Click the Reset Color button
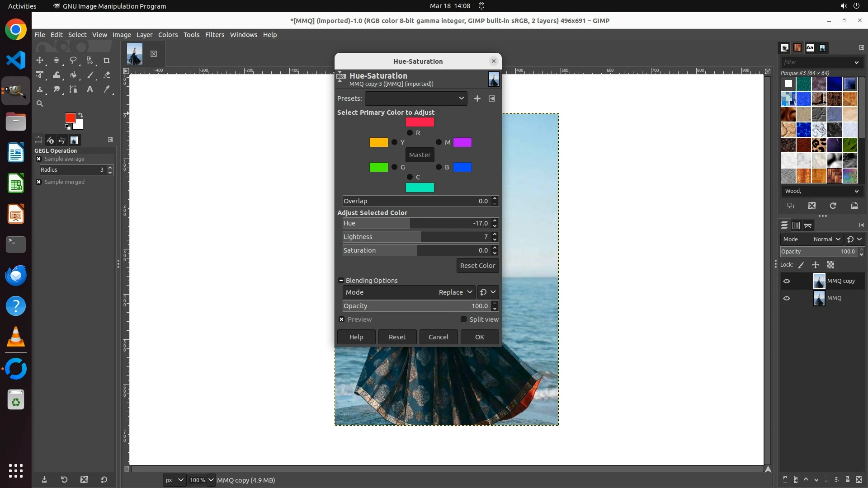This screenshot has width=868, height=488. tap(477, 266)
